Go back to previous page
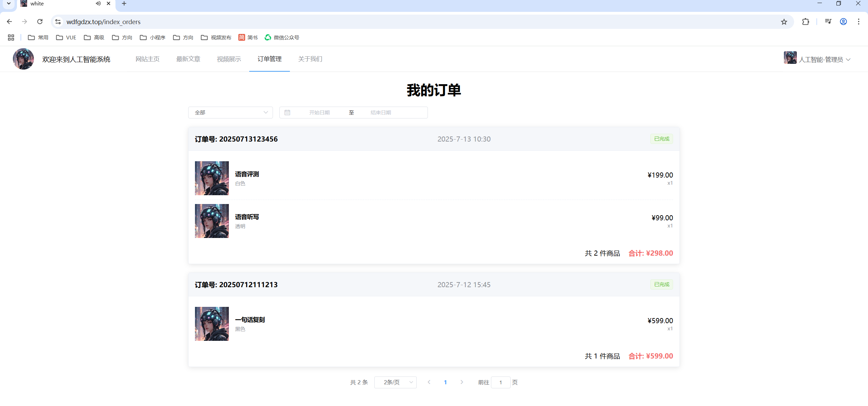868x406 pixels. (x=9, y=22)
